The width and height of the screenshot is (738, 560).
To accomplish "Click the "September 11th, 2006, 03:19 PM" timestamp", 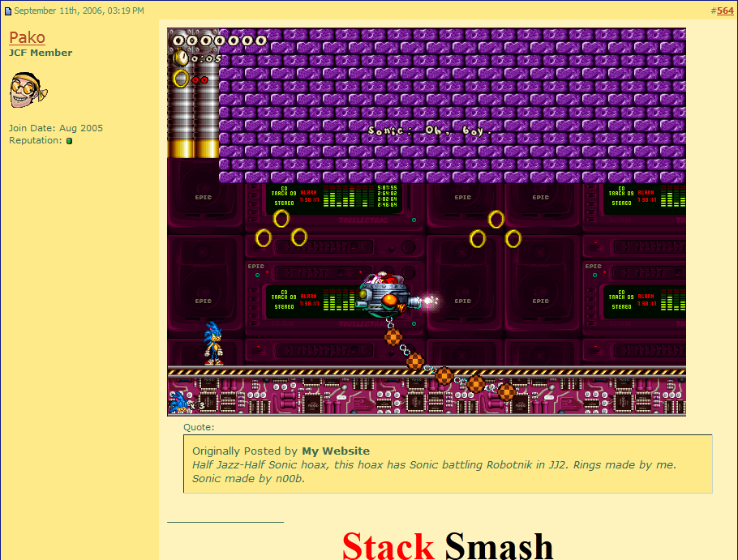I will coord(79,11).
